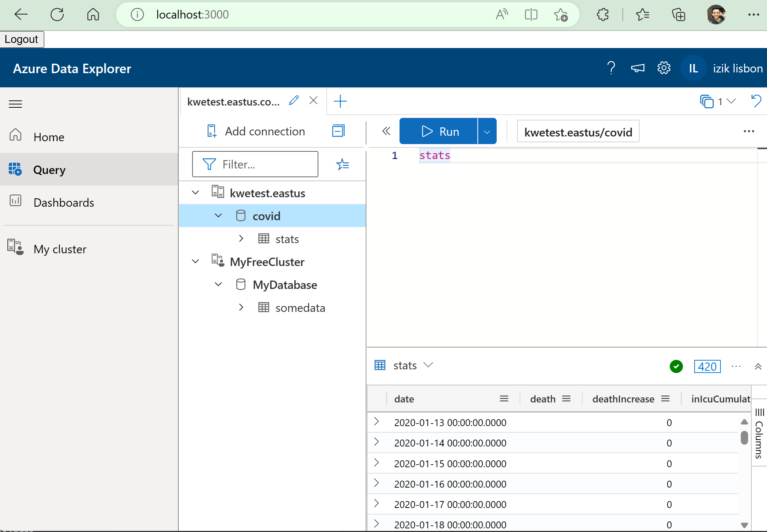Click the Run button to execute query

439,131
